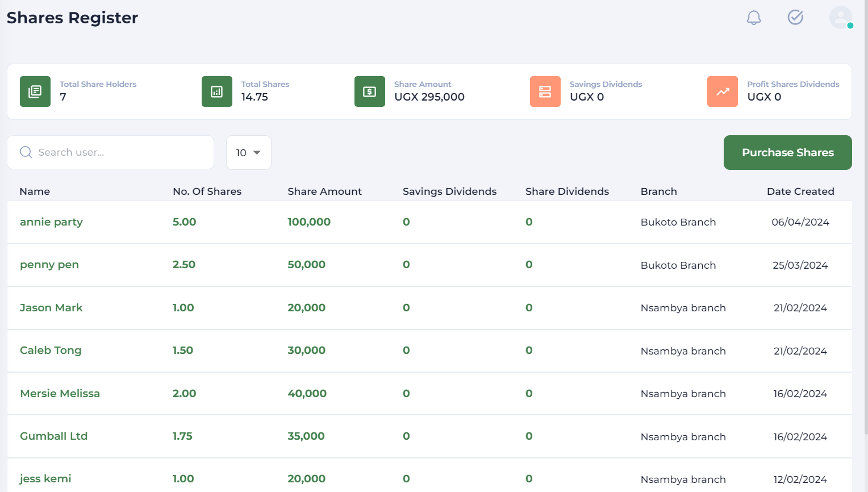This screenshot has width=868, height=492.
Task: Click the Savings Dividends orange icon
Action: point(545,91)
